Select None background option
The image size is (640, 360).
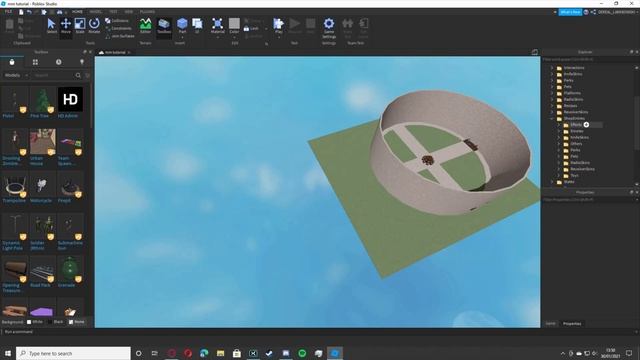(x=76, y=322)
